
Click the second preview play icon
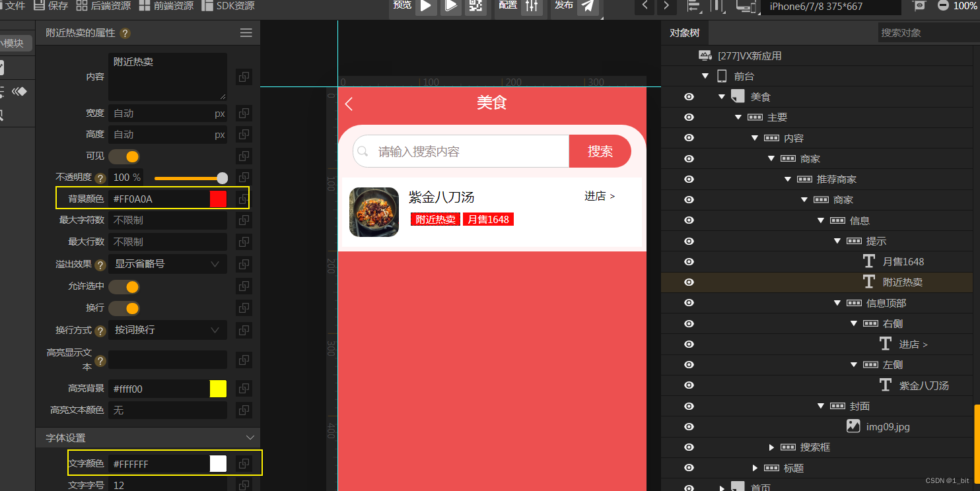point(450,7)
